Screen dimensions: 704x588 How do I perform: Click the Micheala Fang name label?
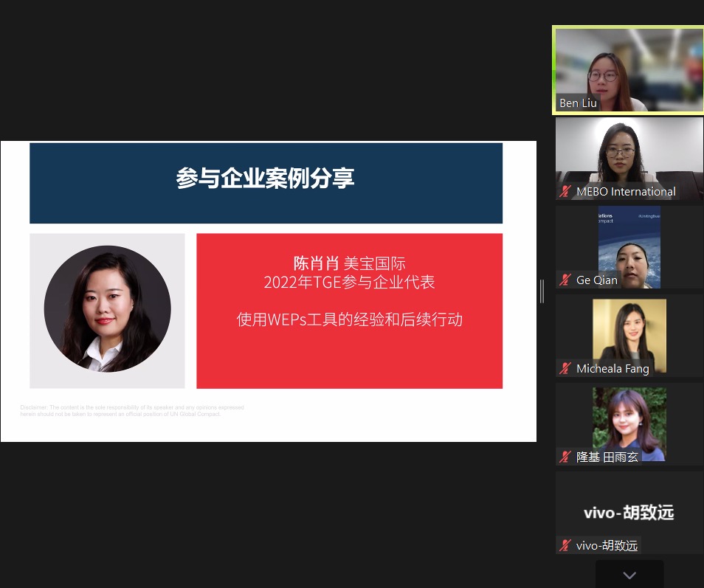click(x=612, y=369)
